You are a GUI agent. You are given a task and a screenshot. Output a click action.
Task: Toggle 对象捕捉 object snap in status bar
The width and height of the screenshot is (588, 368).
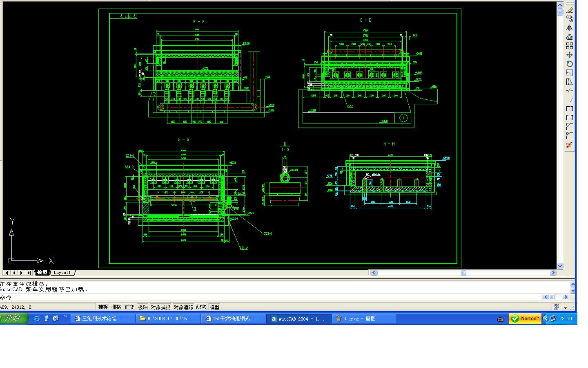tap(160, 307)
